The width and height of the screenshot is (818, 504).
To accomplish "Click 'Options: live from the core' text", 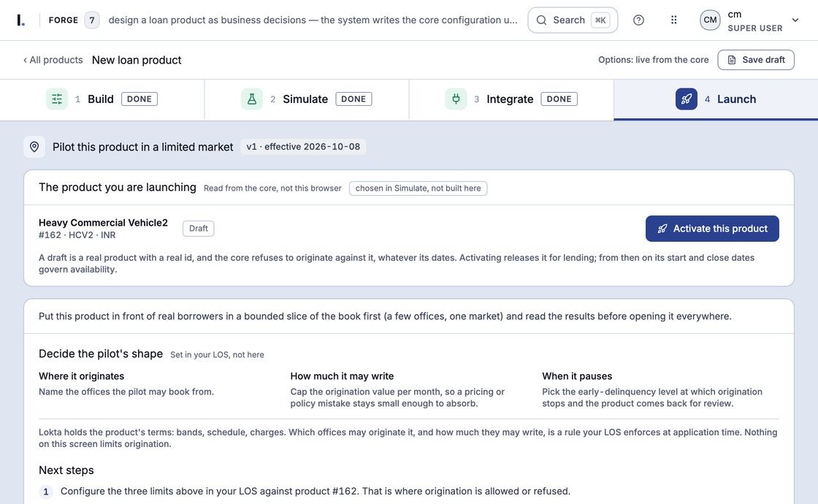I will pyautogui.click(x=654, y=60).
